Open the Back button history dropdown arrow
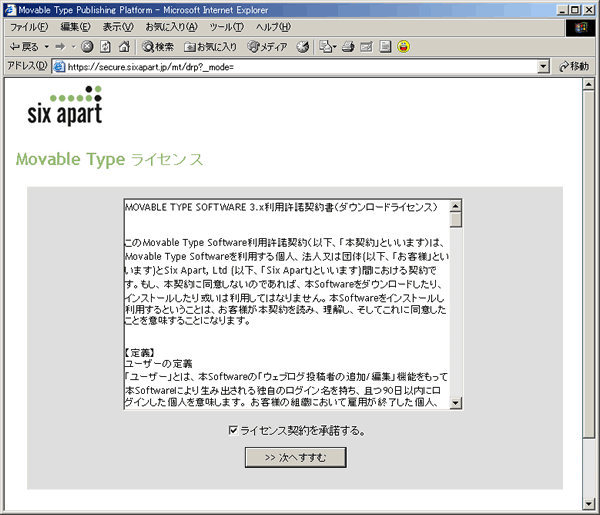Viewport: 600px width, 515px height. (46, 46)
